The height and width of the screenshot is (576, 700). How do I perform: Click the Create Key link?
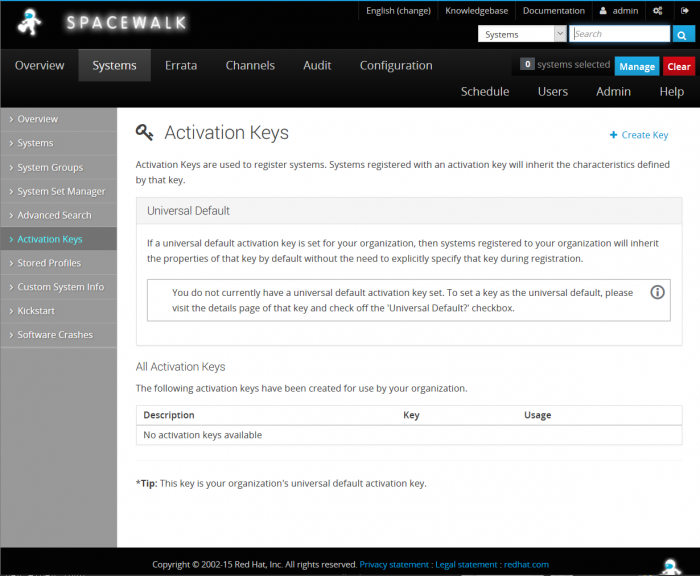[x=639, y=135]
